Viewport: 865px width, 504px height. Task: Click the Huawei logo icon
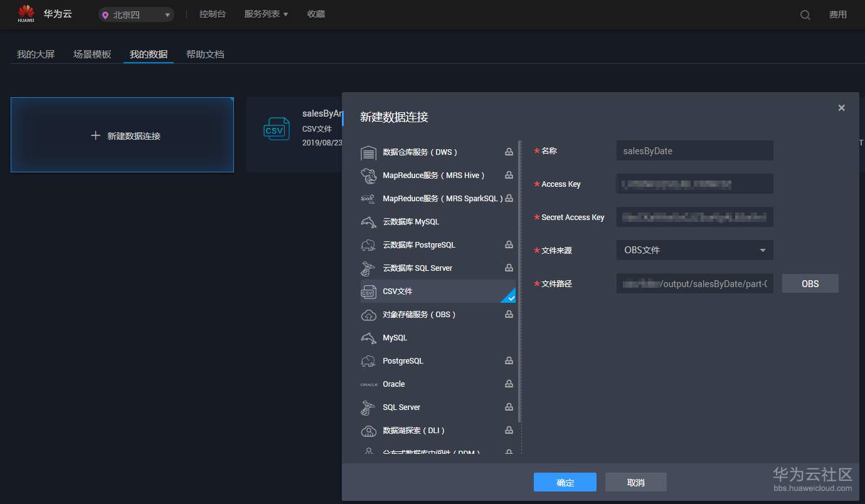click(26, 14)
